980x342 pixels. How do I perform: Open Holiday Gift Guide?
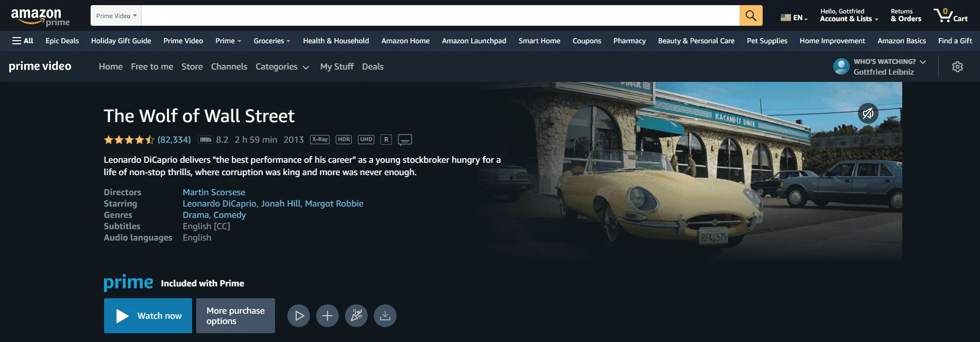[x=121, y=41]
